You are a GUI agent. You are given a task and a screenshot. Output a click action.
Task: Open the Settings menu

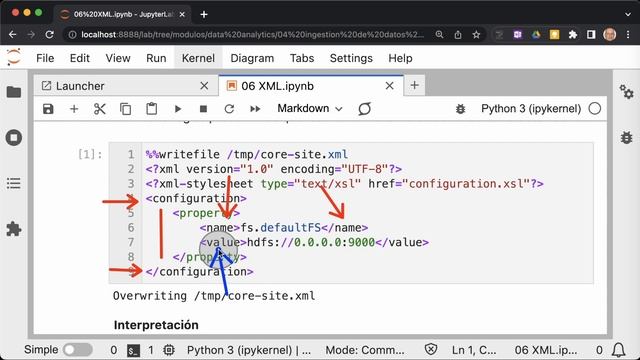pyautogui.click(x=351, y=58)
